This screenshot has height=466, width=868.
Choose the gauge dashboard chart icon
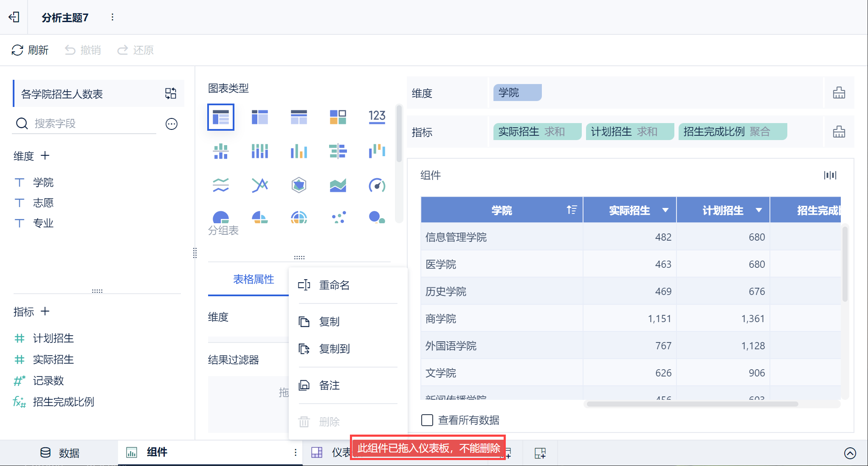point(377,185)
